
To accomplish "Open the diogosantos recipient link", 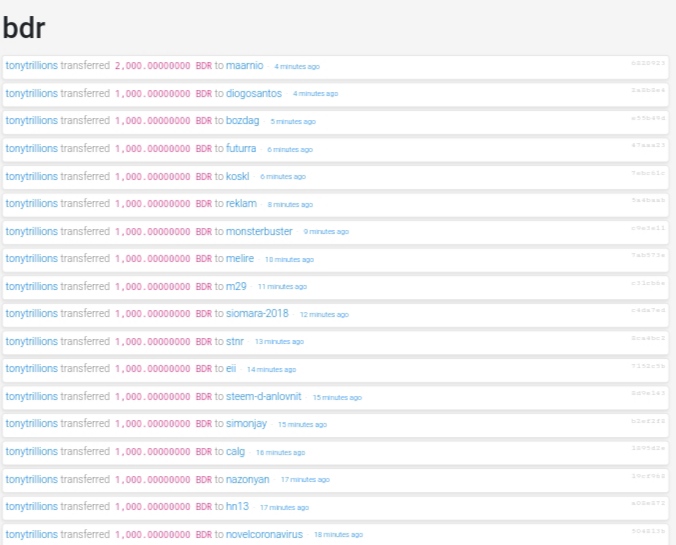I will [254, 94].
